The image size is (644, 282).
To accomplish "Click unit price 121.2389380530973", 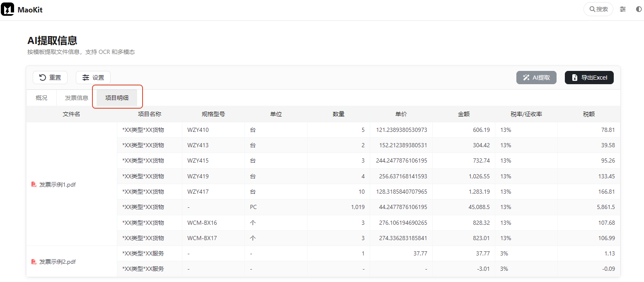I will click(401, 130).
